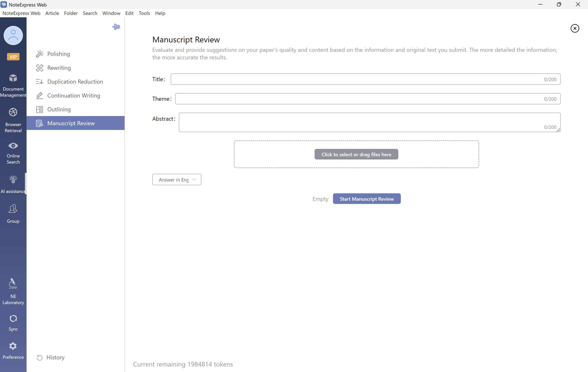Select the Polishing tool
Screen dimensions: 588x372
coord(76,54)
